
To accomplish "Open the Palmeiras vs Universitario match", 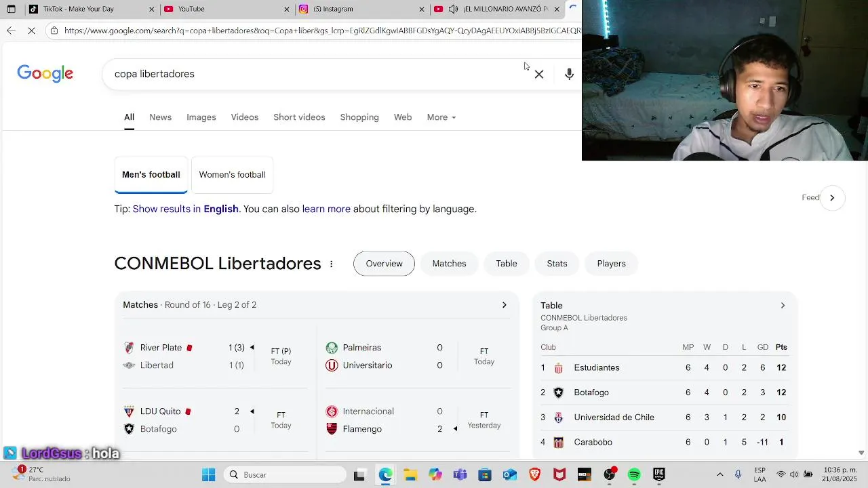I will tap(418, 357).
